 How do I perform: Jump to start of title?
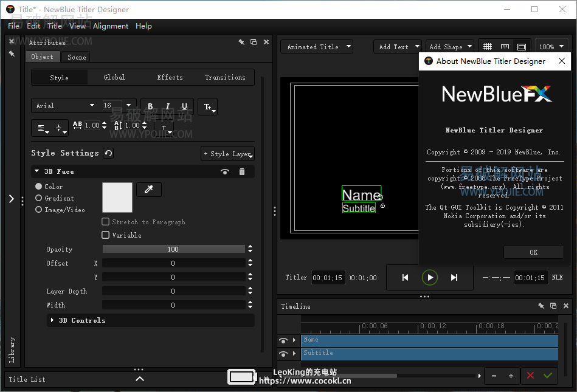coord(405,278)
